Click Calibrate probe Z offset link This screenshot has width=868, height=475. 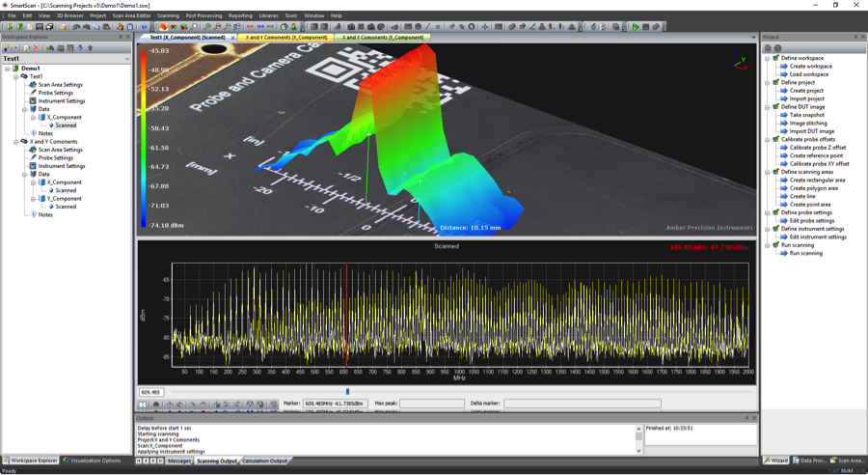pos(818,148)
